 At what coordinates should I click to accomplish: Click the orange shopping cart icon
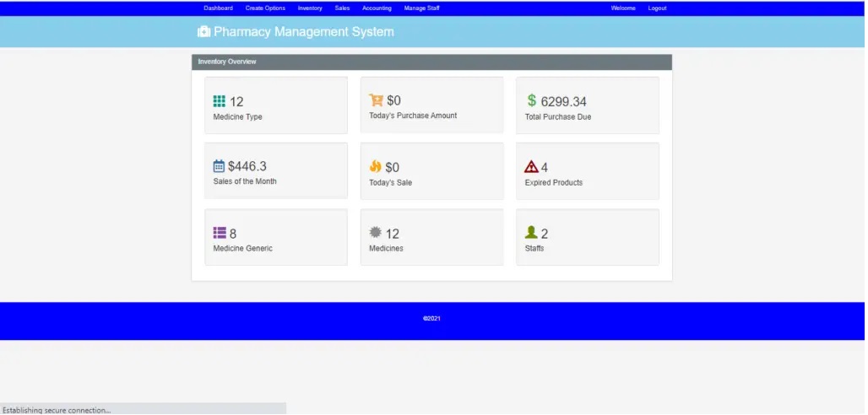377,100
